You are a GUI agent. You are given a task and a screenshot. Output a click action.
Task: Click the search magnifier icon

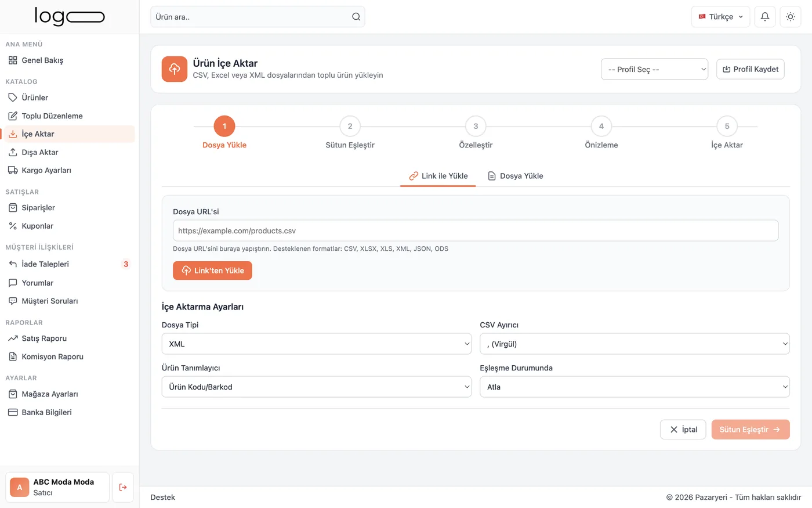coord(356,17)
